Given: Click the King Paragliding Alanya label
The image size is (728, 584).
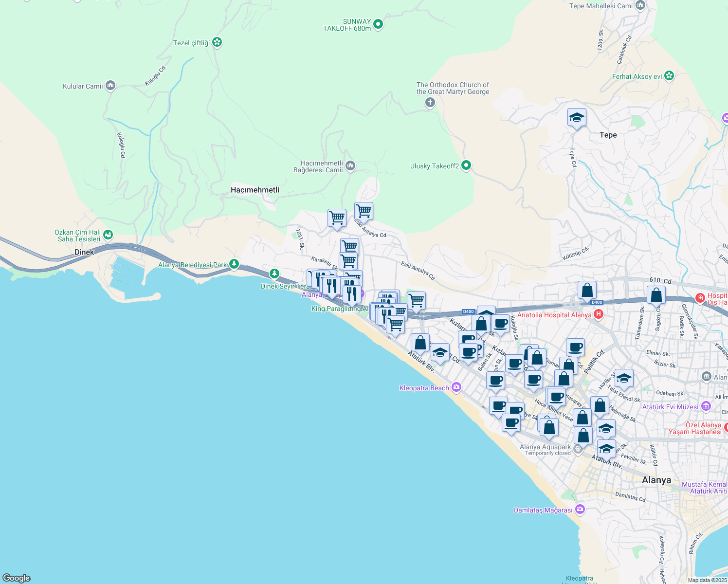Looking at the screenshot, I should [340, 309].
